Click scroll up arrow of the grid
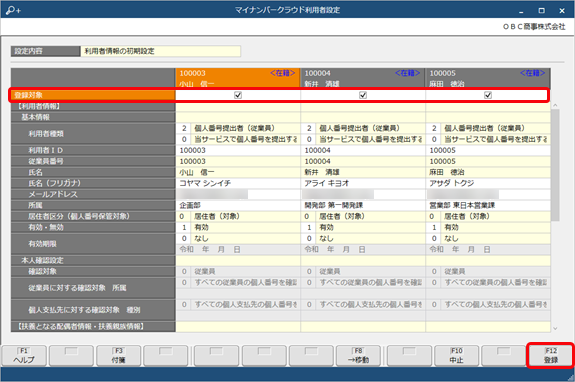The height and width of the screenshot is (382, 575). 555,106
